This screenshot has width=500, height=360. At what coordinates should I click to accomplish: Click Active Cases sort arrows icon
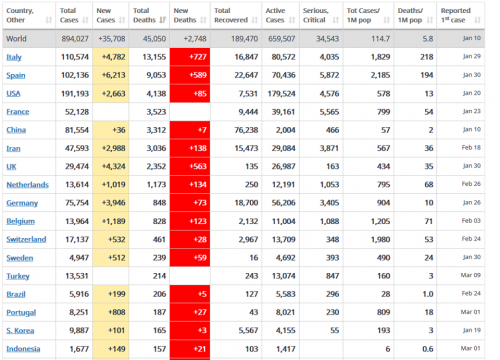[292, 20]
